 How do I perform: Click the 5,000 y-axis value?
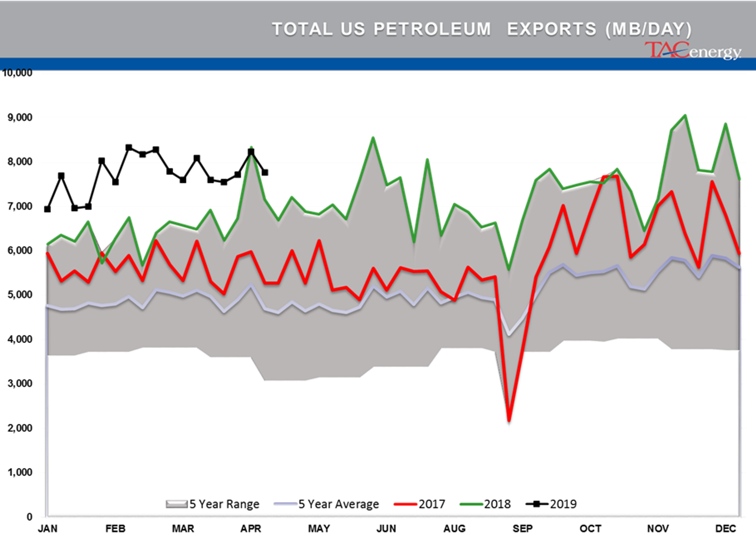click(20, 295)
